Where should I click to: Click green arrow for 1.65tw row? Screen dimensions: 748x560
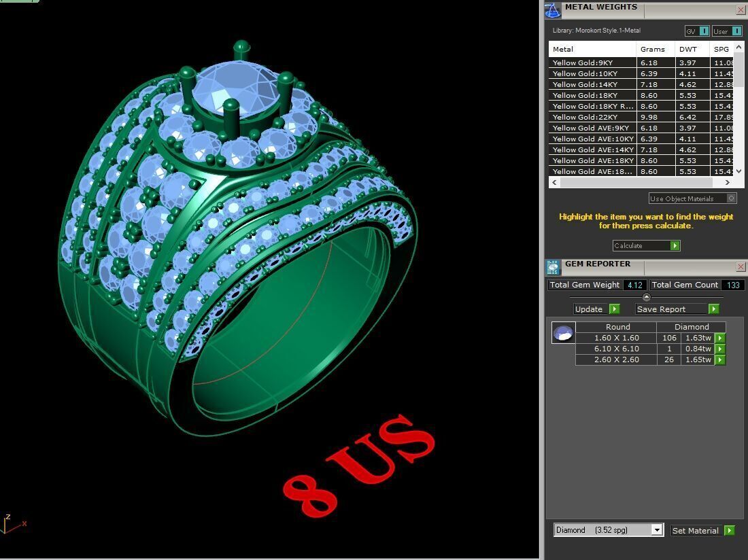[720, 360]
